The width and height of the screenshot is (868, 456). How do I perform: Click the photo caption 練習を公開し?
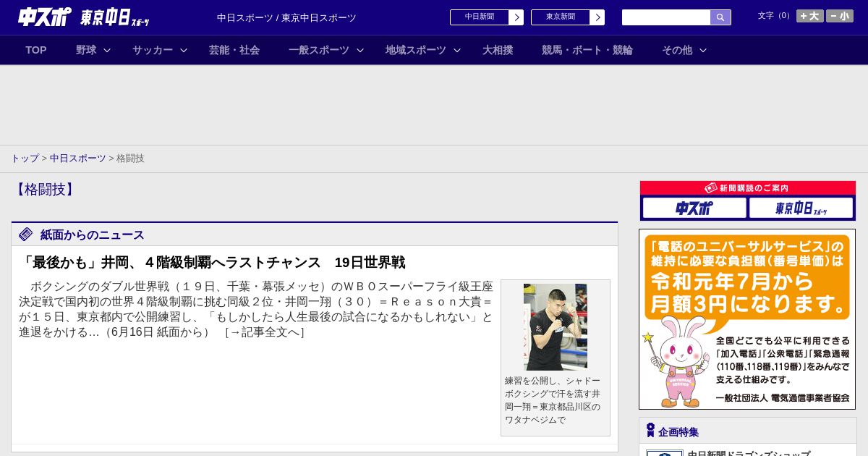(553, 400)
